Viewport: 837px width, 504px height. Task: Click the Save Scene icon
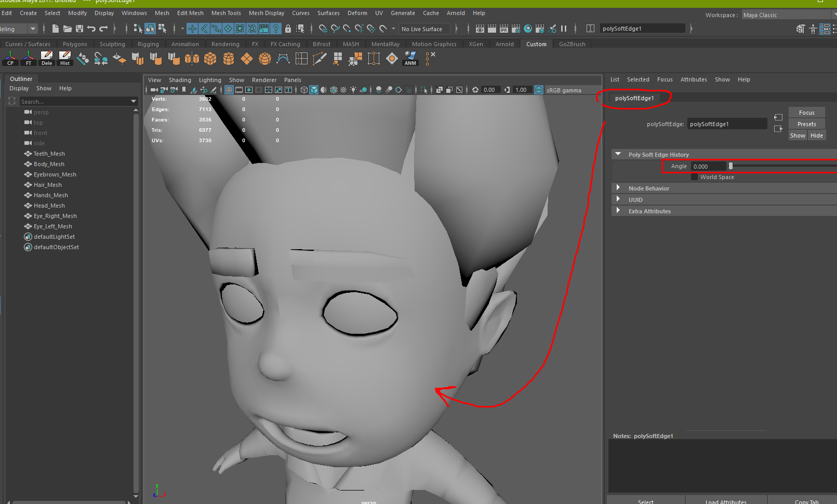click(79, 29)
